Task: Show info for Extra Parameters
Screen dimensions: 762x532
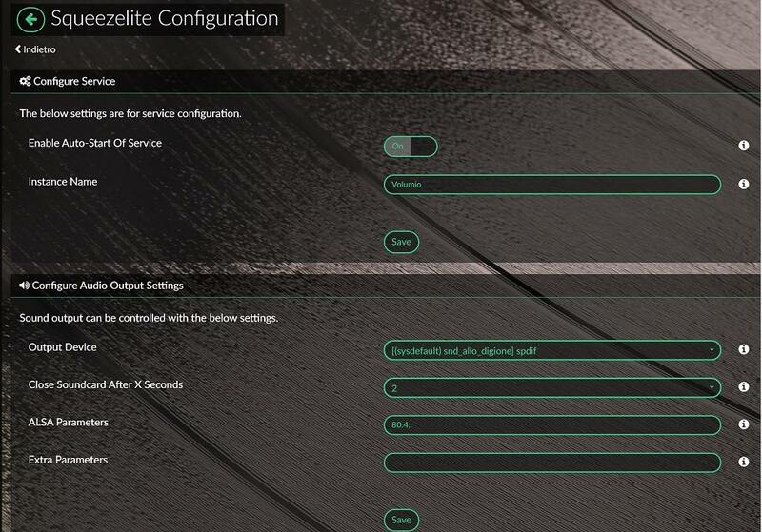Action: (x=744, y=463)
